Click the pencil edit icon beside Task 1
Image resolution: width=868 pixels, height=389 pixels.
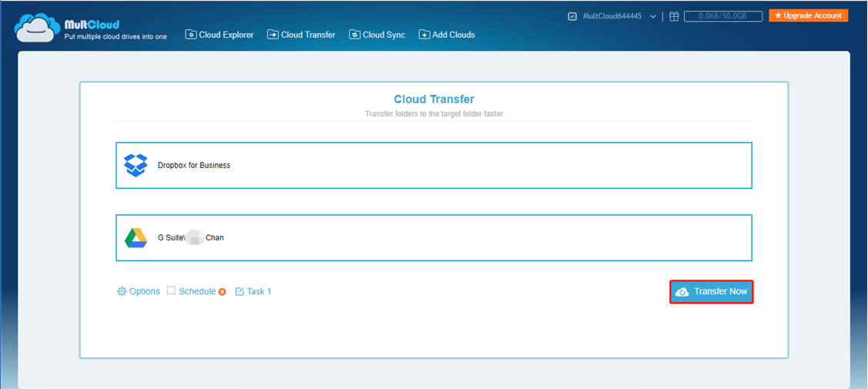pyautogui.click(x=240, y=291)
